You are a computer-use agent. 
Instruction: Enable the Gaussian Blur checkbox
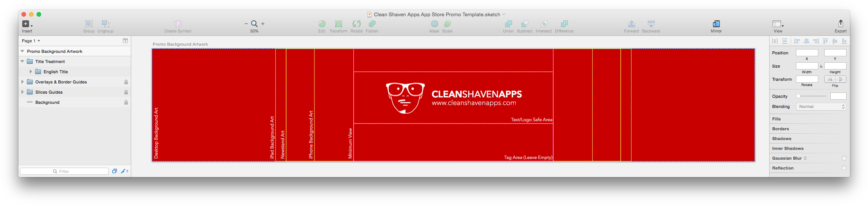click(844, 158)
